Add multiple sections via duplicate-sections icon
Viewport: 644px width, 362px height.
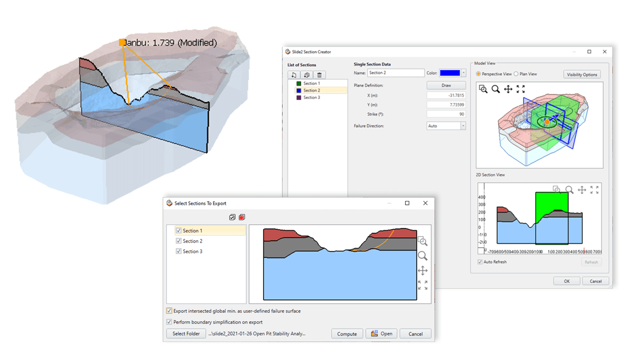[x=307, y=75]
